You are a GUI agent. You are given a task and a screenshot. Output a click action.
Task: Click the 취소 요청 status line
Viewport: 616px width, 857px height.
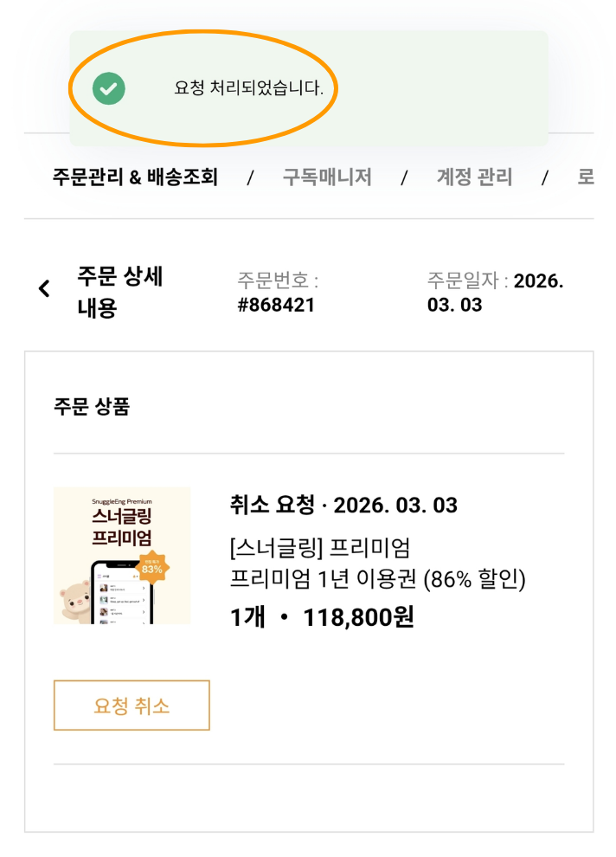pos(343,505)
